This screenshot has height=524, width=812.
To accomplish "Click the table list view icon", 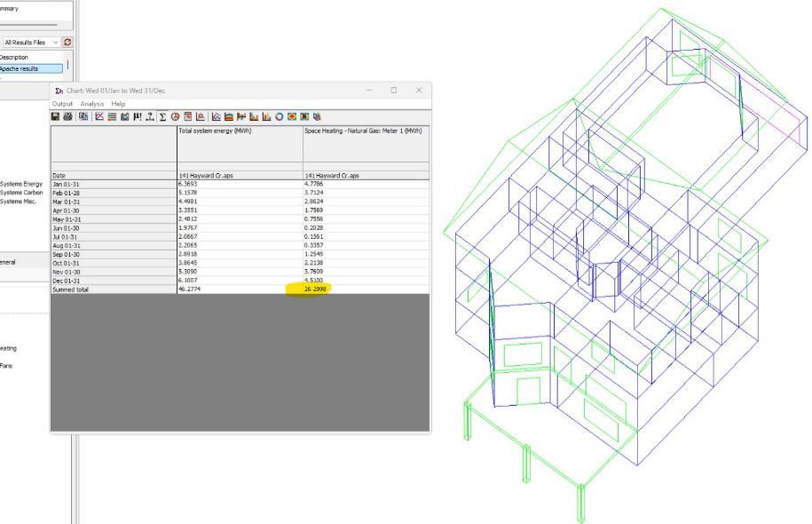I will 113,116.
